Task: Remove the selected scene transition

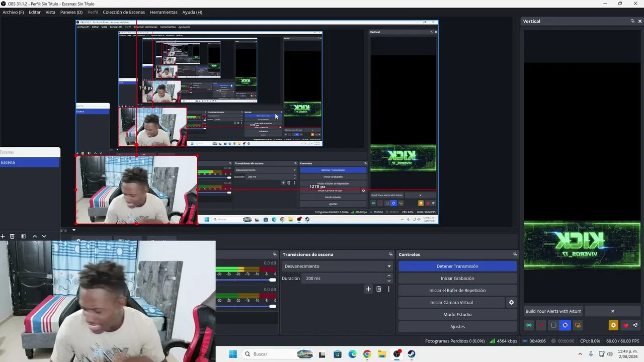Action: 379,289
